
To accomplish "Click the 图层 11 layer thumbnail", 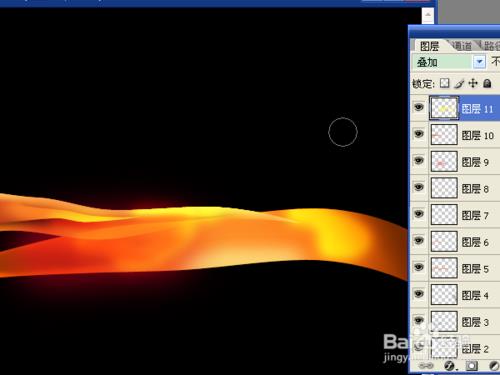I will pos(444,108).
